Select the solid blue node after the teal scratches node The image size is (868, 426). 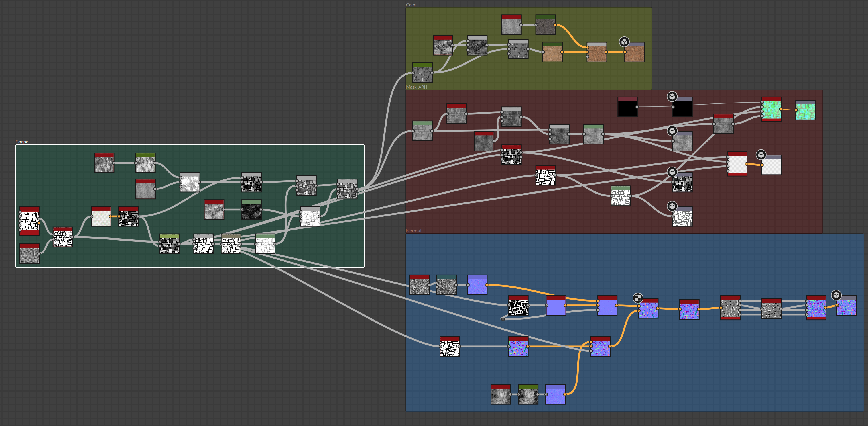(477, 285)
